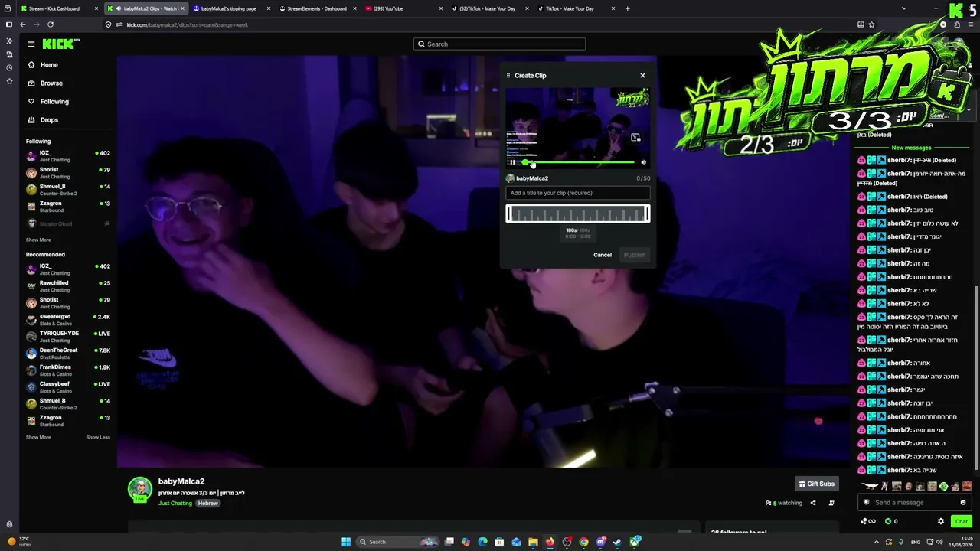The image size is (980, 551).
Task: Click the left trim handle of clip timeline
Action: pyautogui.click(x=508, y=214)
